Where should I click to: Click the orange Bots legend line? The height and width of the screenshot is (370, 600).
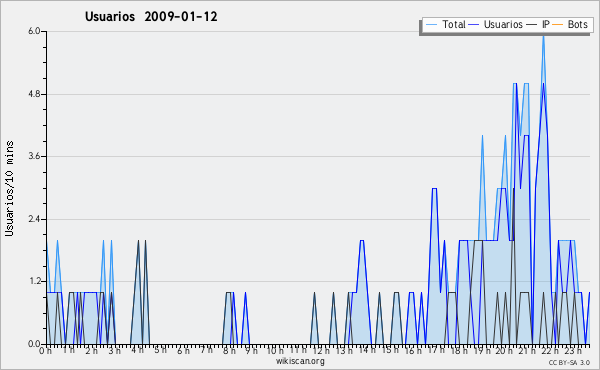(558, 25)
